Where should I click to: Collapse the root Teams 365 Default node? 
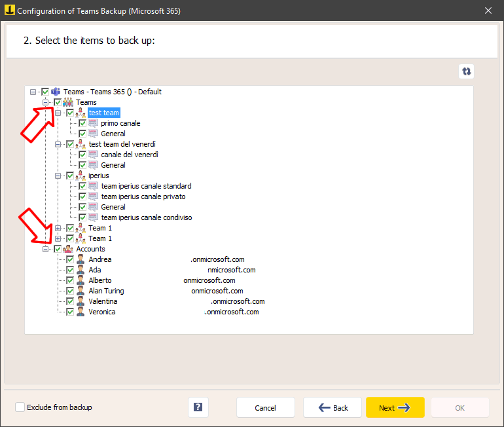(x=33, y=92)
